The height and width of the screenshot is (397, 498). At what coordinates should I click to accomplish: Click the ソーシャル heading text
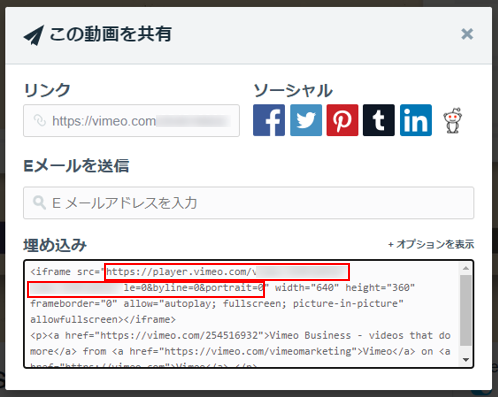(x=293, y=90)
